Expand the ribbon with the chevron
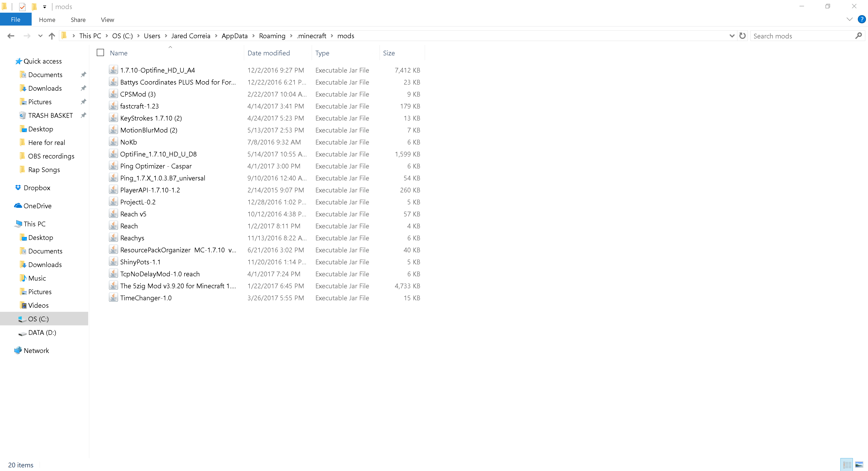Image resolution: width=868 pixels, height=471 pixels. tap(849, 19)
